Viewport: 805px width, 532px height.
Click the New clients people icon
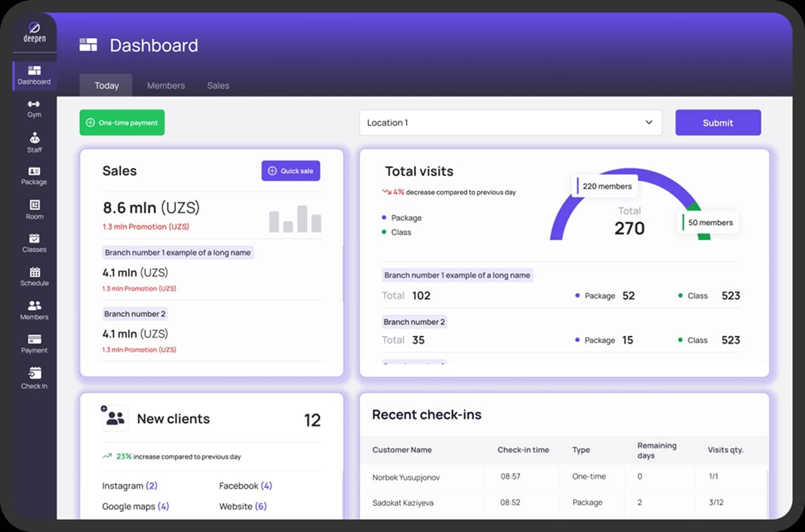[115, 418]
